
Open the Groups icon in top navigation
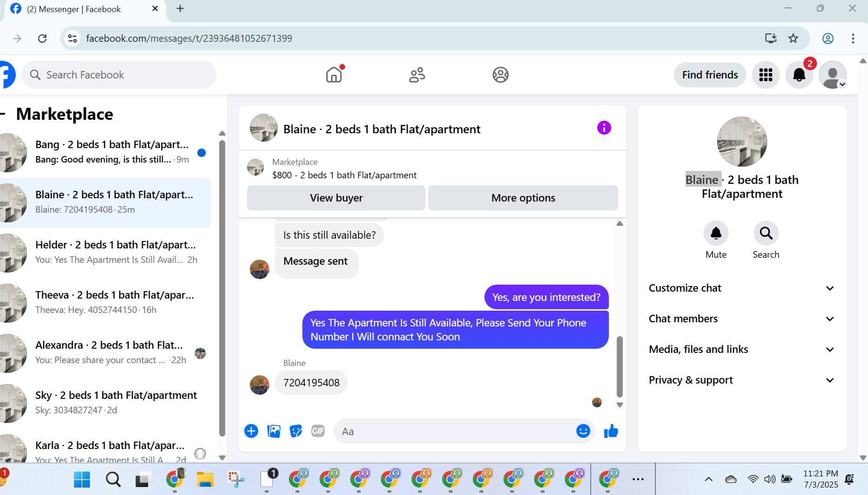500,75
